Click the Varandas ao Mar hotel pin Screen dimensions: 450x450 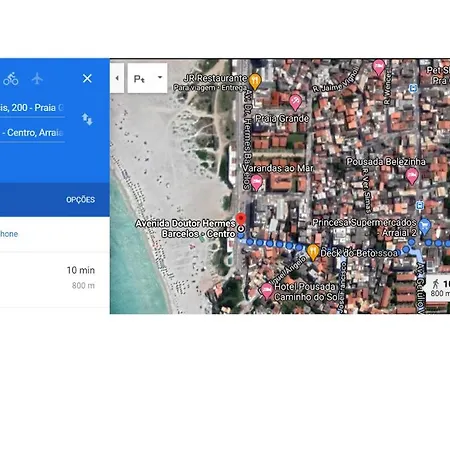point(256,182)
